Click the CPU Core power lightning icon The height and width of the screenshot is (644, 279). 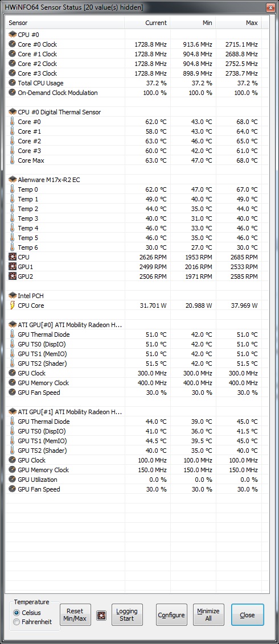[x=12, y=305]
